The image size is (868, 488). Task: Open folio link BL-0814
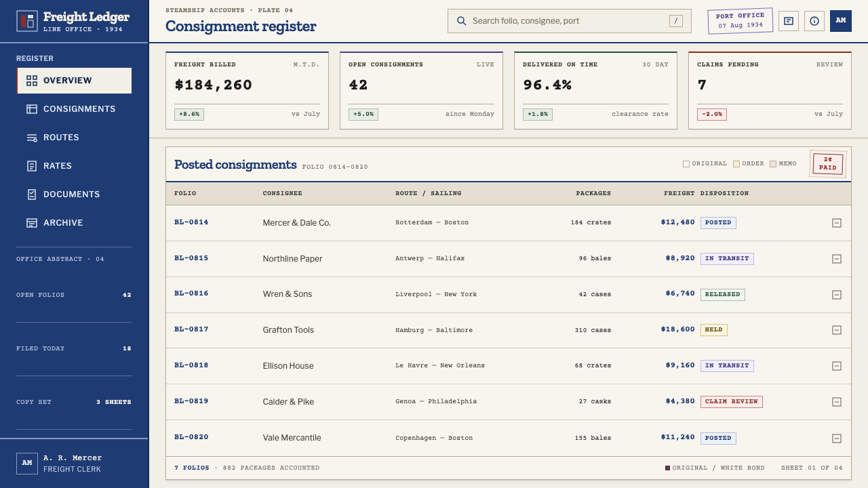click(x=191, y=222)
